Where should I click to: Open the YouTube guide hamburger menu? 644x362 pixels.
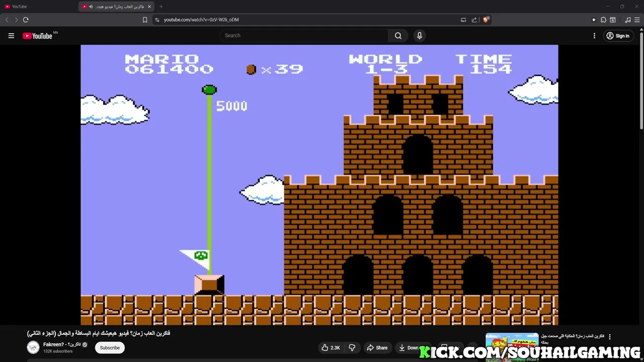tap(11, 36)
